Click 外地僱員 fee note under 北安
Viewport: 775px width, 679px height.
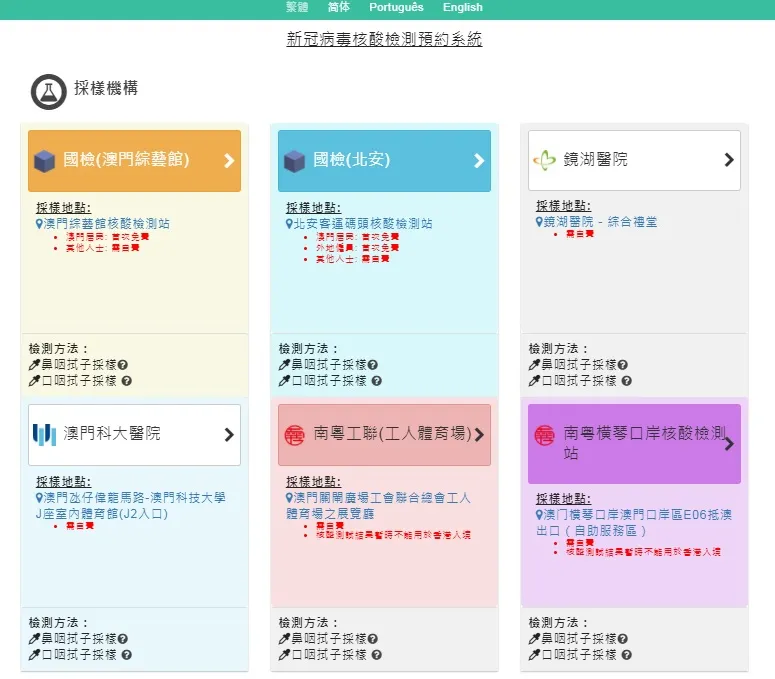coord(357,248)
